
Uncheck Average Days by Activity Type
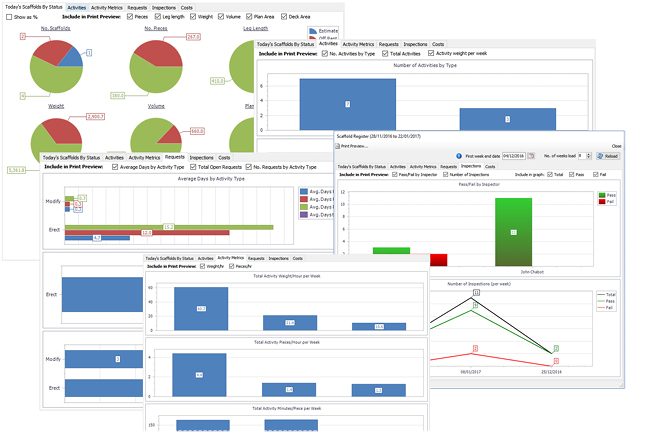pyautogui.click(x=115, y=167)
